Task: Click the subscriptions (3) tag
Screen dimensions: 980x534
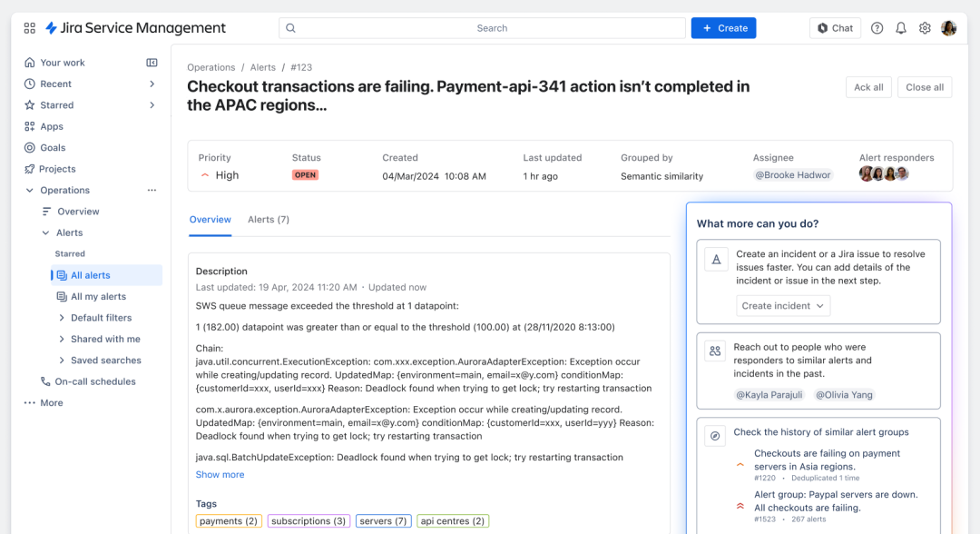Action: 309,521
